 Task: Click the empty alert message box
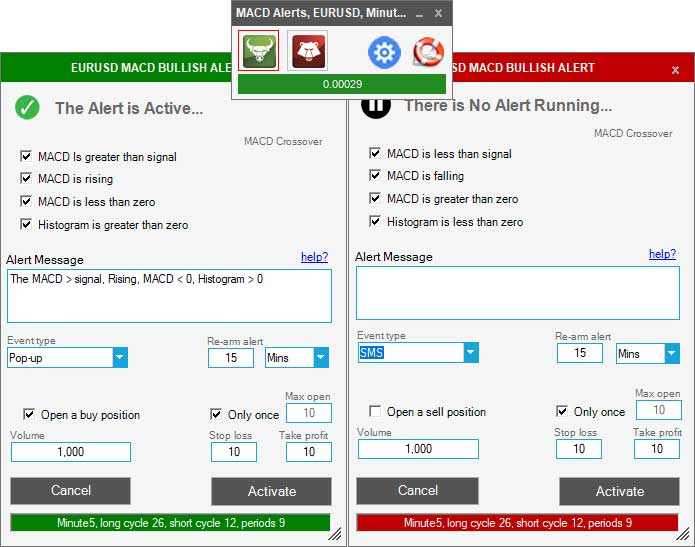point(518,293)
